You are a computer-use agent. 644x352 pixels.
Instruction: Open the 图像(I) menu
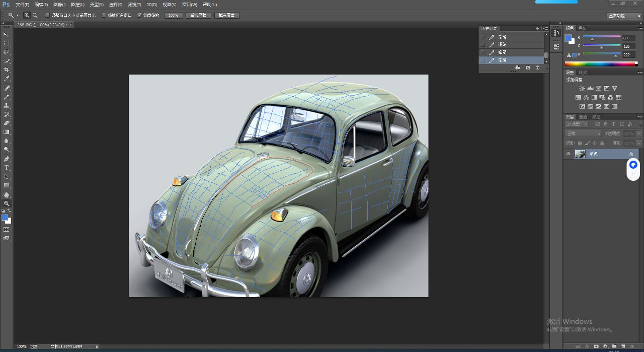[x=59, y=5]
